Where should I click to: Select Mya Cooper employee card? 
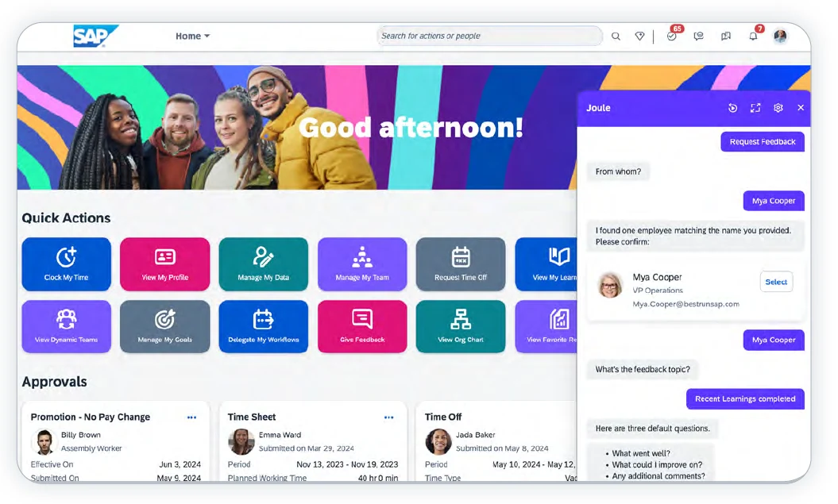coord(776,282)
